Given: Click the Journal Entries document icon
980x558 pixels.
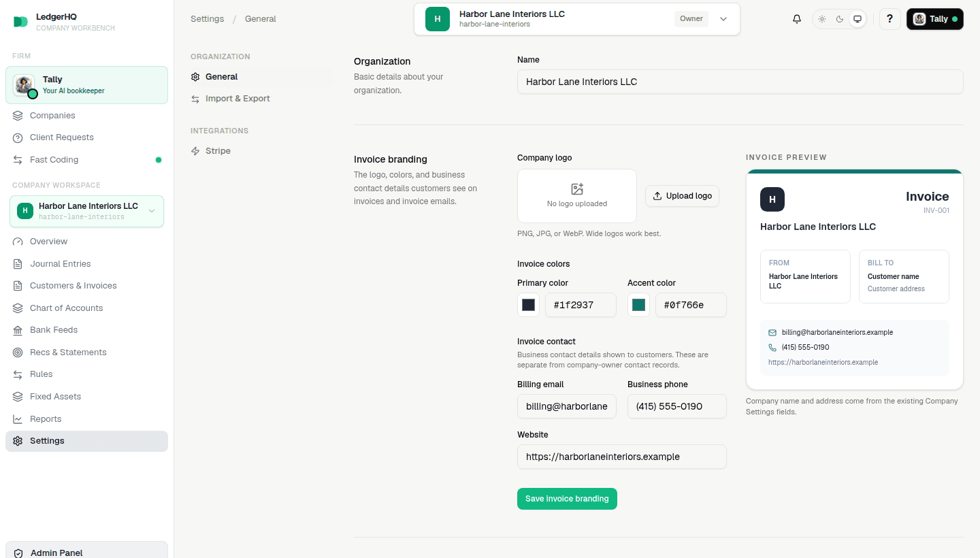Looking at the screenshot, I should point(18,264).
